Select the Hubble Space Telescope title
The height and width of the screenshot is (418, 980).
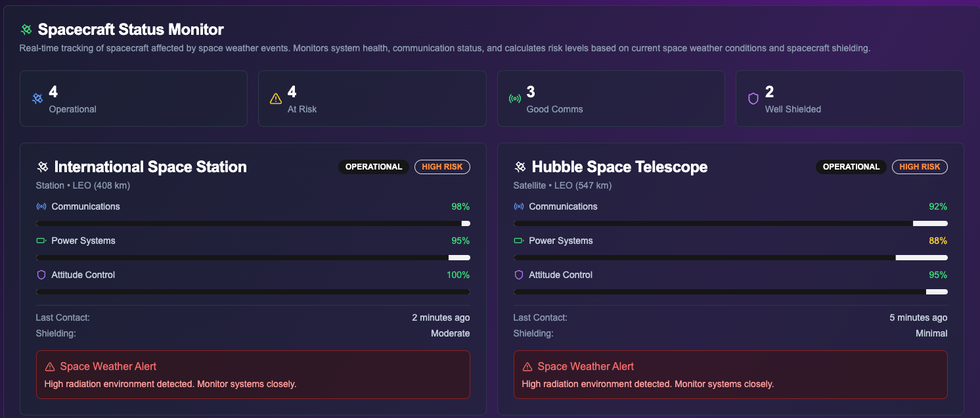pyautogui.click(x=619, y=167)
